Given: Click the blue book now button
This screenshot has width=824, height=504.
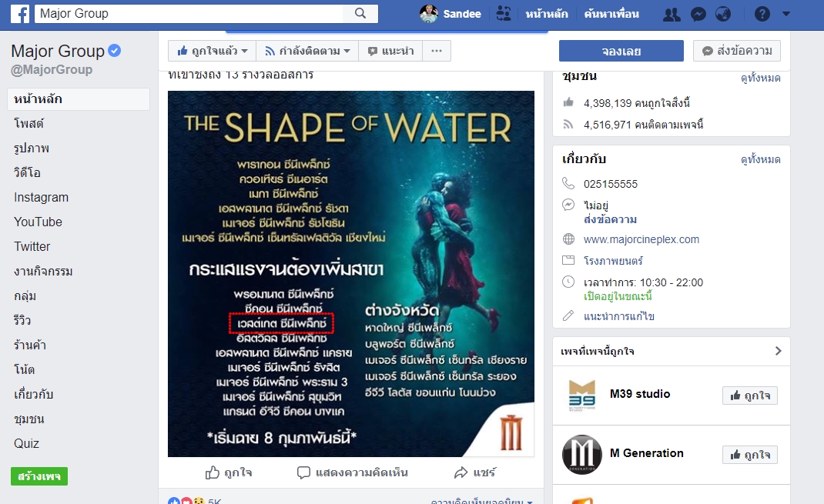Looking at the screenshot, I should (x=621, y=51).
